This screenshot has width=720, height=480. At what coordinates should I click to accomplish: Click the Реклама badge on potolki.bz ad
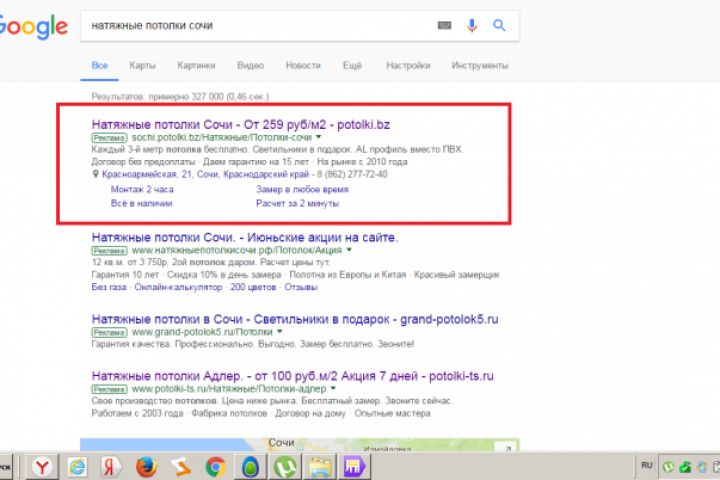[109, 138]
